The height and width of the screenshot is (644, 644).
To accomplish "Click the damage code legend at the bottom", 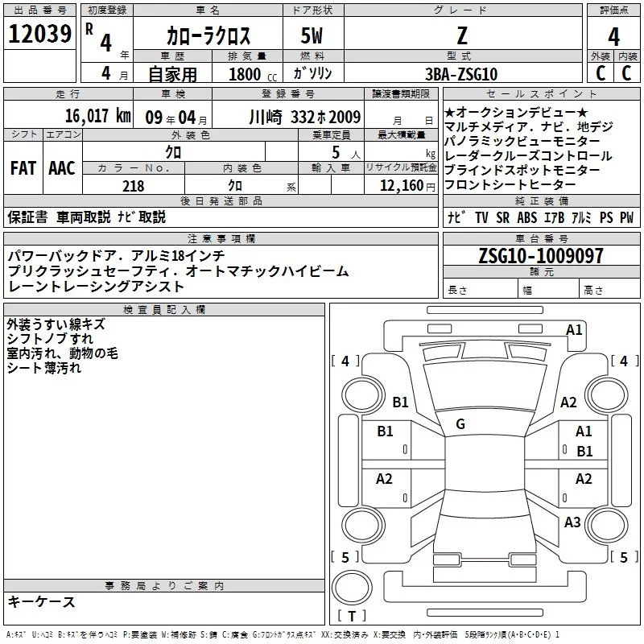I will [283, 635].
